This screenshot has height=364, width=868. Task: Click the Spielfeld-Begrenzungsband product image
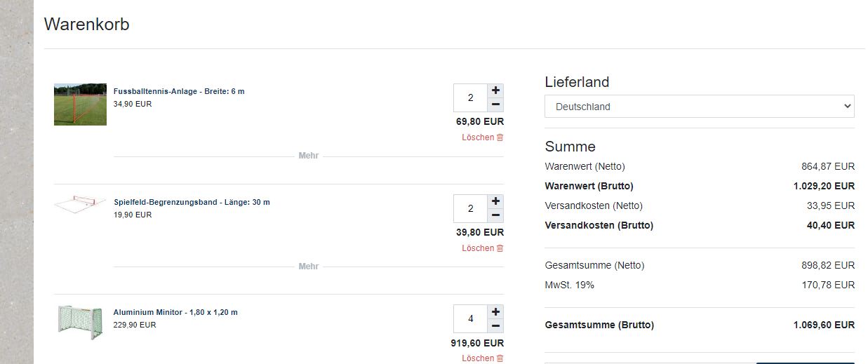click(80, 204)
